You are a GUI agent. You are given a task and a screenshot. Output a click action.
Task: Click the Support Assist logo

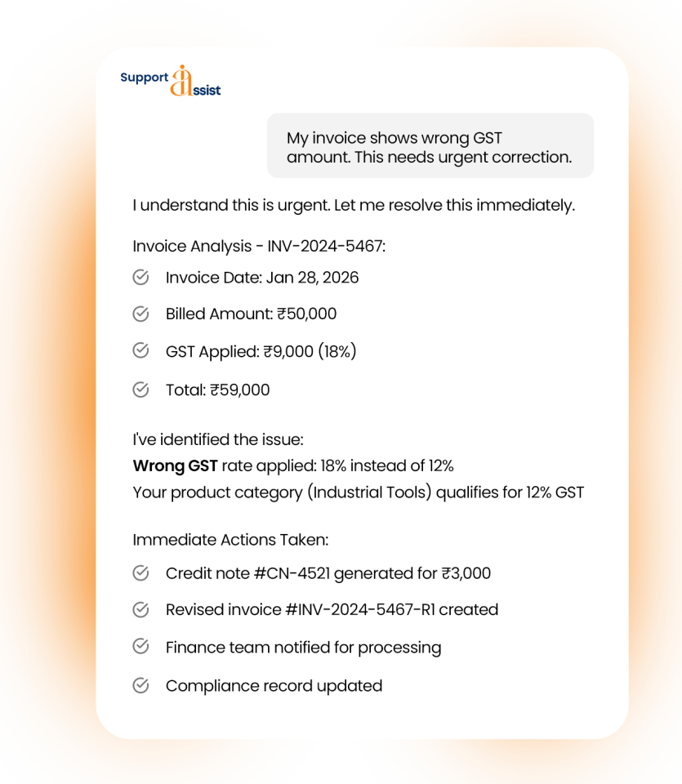pyautogui.click(x=171, y=80)
